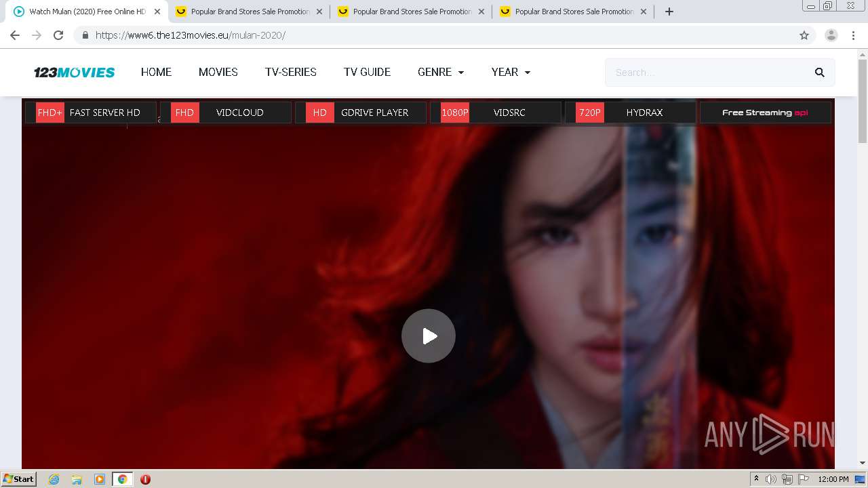
Task: Select GDRIVE PLAYER server
Action: click(361, 113)
